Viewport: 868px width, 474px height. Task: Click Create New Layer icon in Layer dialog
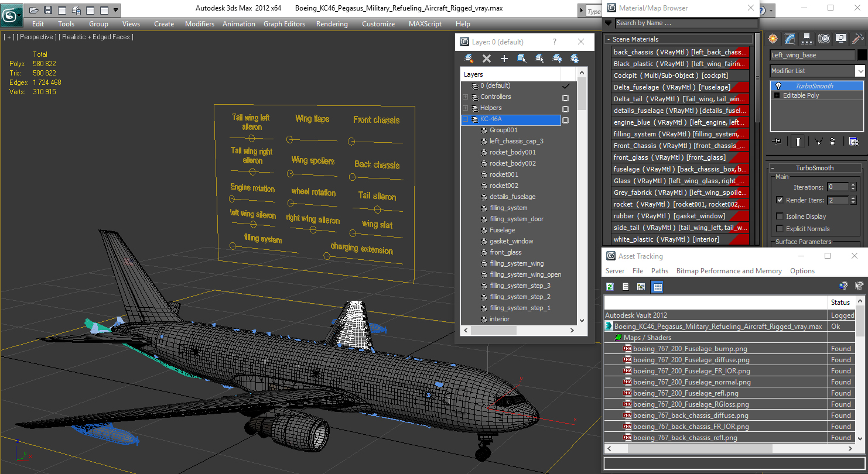tap(469, 59)
